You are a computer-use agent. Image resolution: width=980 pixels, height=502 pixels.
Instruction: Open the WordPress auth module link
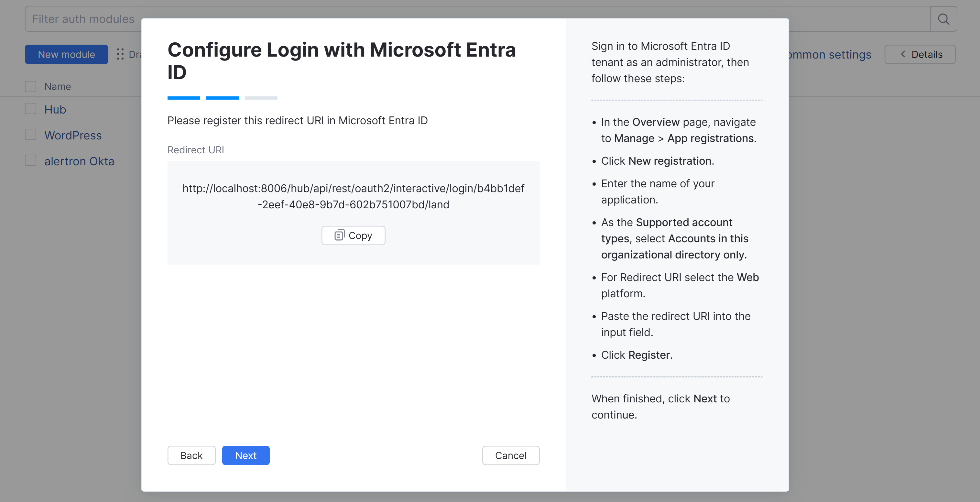pos(73,136)
